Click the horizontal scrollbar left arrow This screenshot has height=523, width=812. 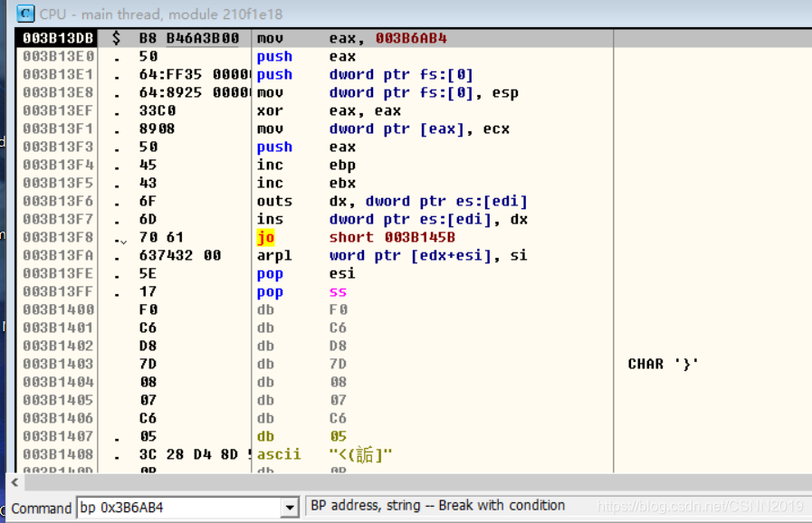15,482
